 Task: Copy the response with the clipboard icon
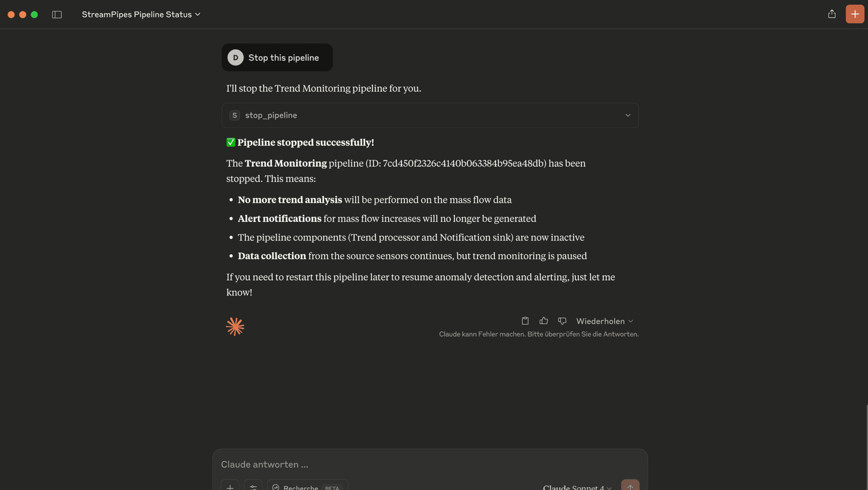(525, 321)
